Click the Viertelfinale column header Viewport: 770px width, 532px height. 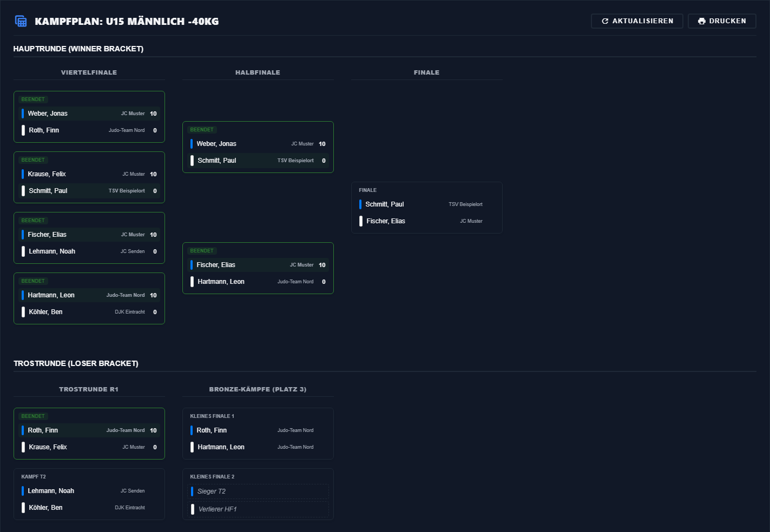[89, 72]
